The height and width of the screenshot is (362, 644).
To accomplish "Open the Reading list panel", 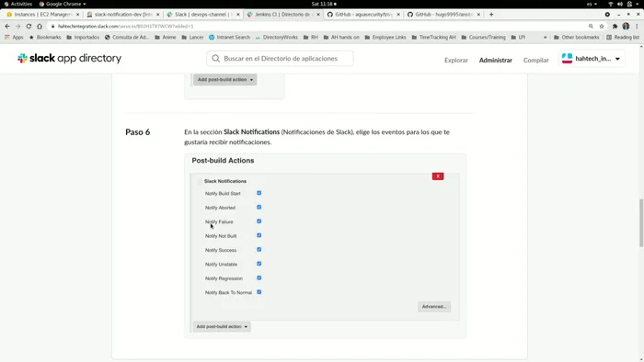I will click(623, 38).
